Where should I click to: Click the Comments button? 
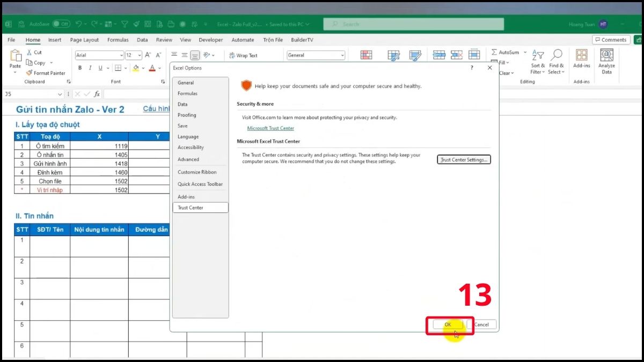[x=611, y=40]
